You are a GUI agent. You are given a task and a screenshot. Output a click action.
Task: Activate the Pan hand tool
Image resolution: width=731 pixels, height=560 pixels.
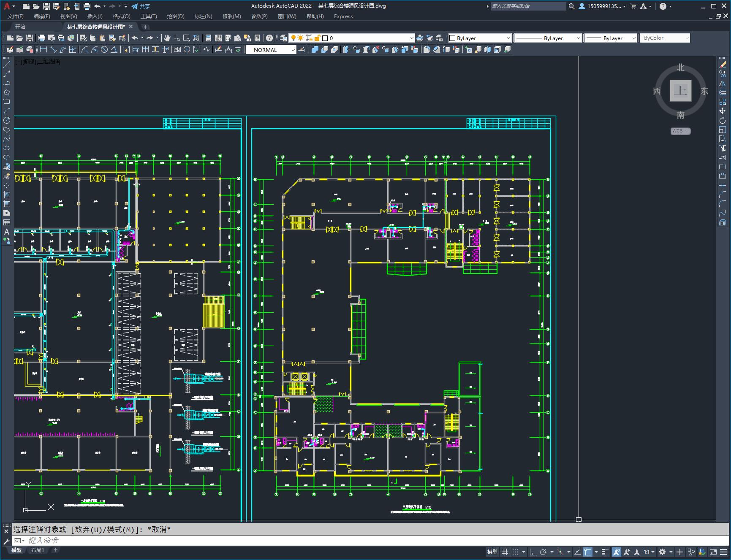[167, 38]
